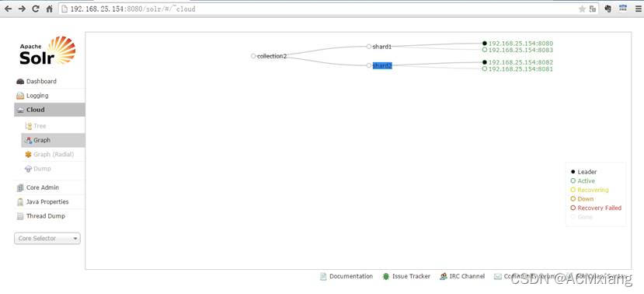Click active node circle for 192.168.25.154:8083

pos(485,50)
